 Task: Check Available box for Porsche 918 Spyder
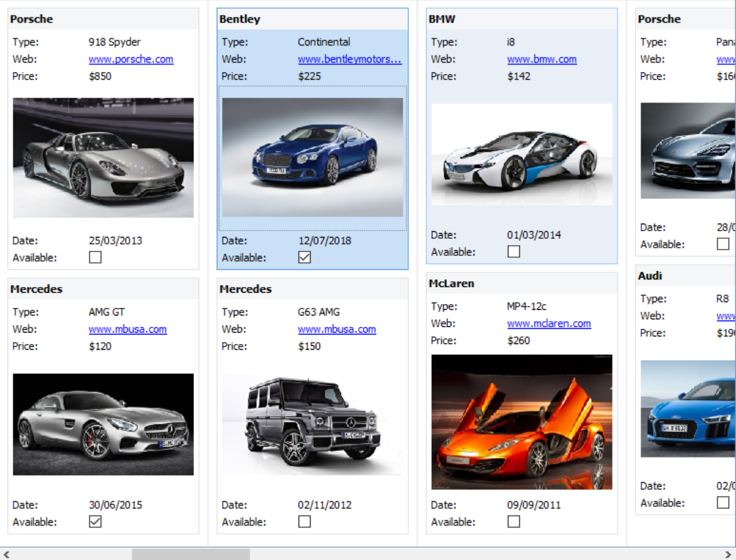point(95,257)
